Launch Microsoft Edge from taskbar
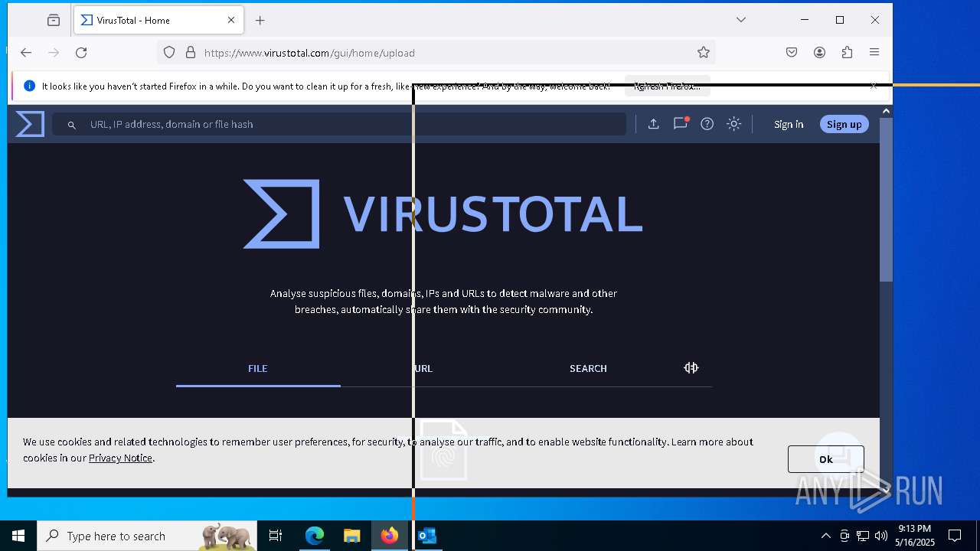This screenshot has height=551, width=980. coord(315,536)
